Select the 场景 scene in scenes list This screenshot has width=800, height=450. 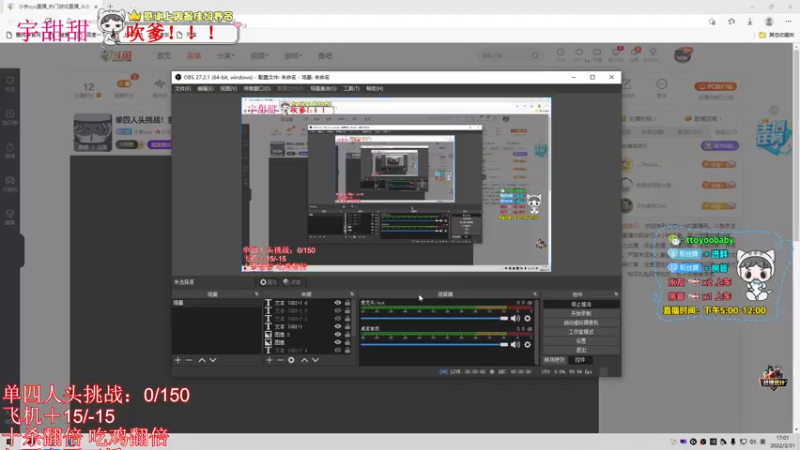[x=217, y=303]
